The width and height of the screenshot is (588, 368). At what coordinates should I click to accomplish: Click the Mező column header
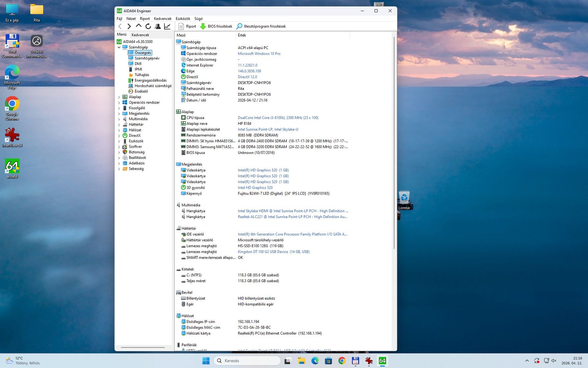coord(205,35)
